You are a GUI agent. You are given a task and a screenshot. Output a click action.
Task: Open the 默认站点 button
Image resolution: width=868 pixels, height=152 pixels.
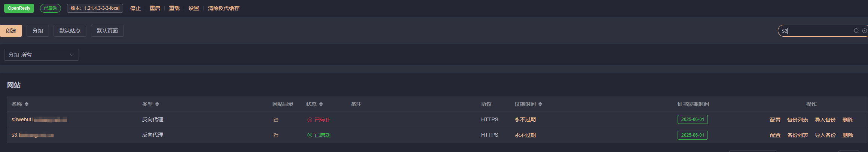pyautogui.click(x=70, y=31)
